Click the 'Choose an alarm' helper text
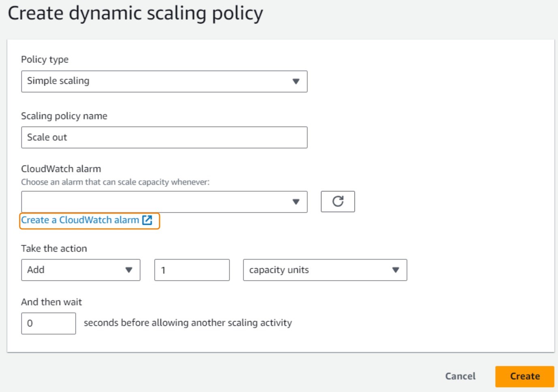The image size is (558, 392). [115, 182]
